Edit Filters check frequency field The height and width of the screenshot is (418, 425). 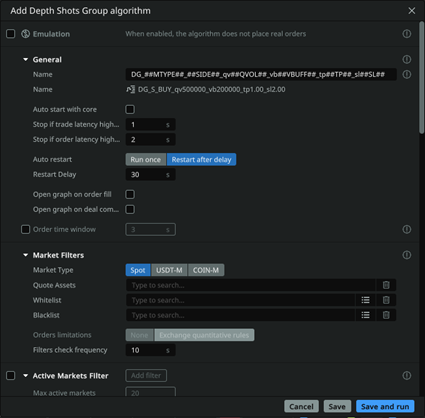tap(150, 350)
